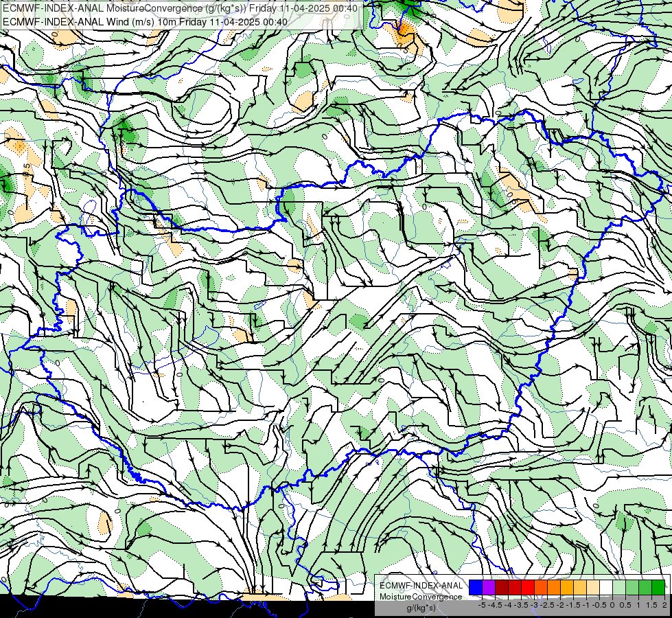Click the 'Wind (m/s) 10m' title line
Screen dimensions: 672x618
click(145, 22)
